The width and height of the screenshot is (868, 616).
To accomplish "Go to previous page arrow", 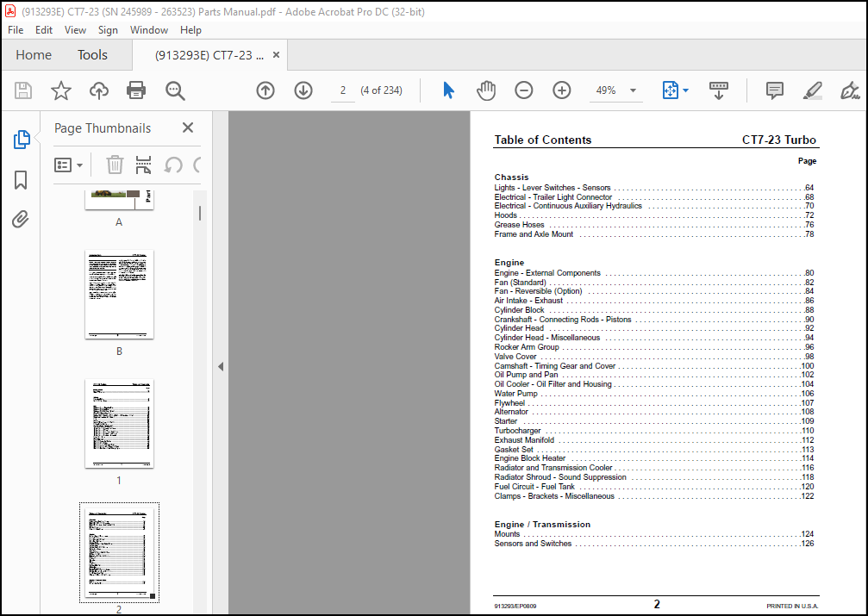I will 265,90.
